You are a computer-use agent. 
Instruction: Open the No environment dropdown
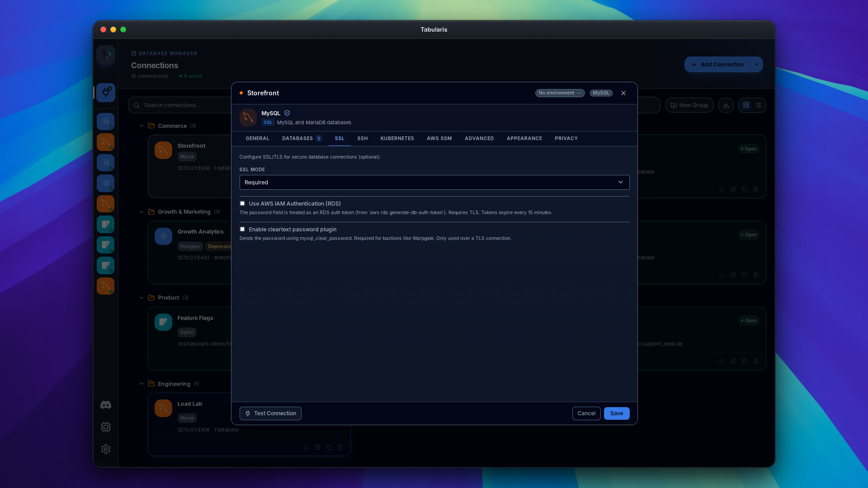coord(560,93)
